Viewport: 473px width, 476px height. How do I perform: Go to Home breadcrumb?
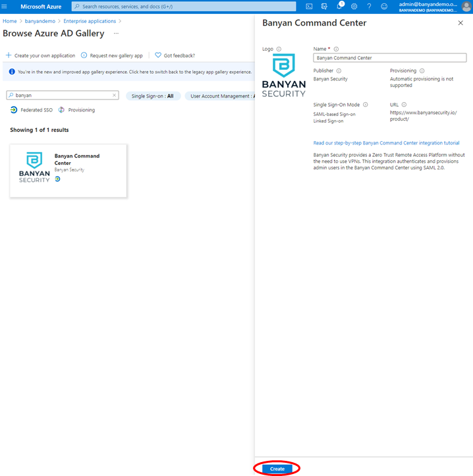point(9,21)
